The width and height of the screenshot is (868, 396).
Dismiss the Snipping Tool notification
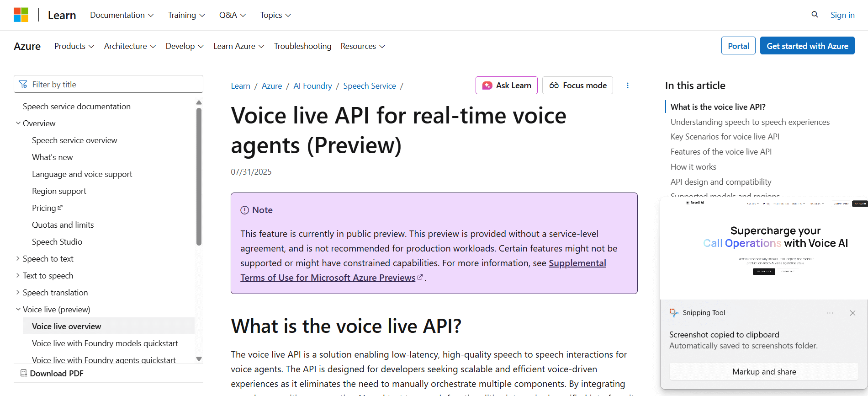click(x=852, y=313)
